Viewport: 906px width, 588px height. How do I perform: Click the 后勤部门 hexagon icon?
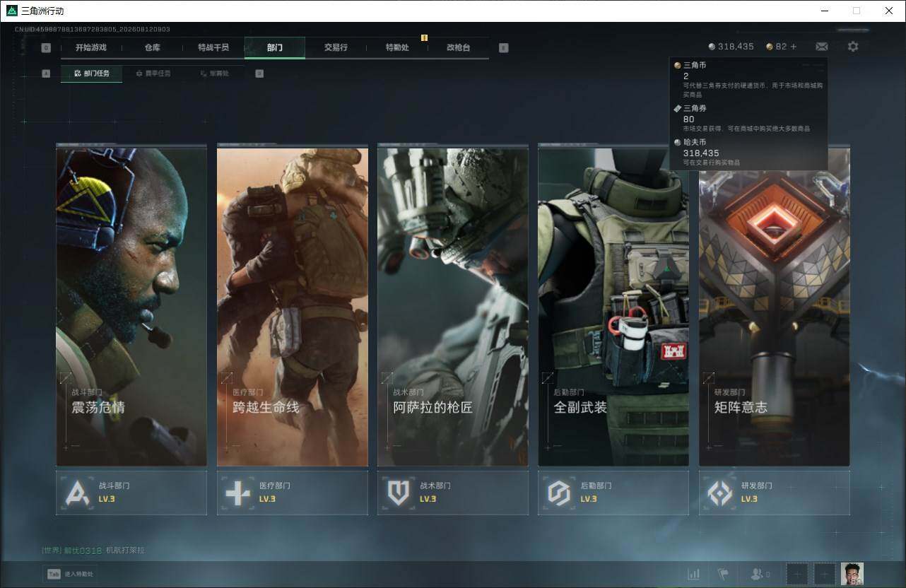click(559, 493)
